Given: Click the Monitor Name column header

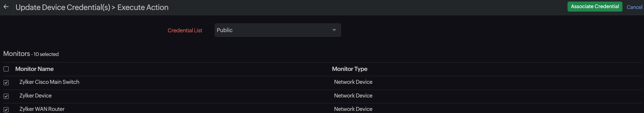Looking at the screenshot, I should tap(34, 69).
